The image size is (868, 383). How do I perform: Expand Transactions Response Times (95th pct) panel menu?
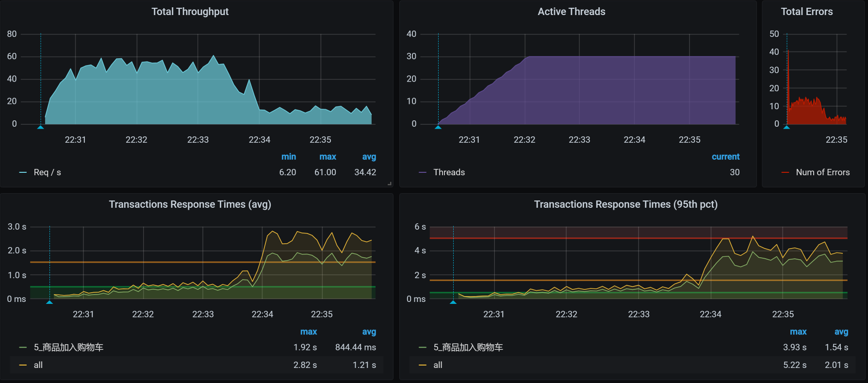point(625,204)
